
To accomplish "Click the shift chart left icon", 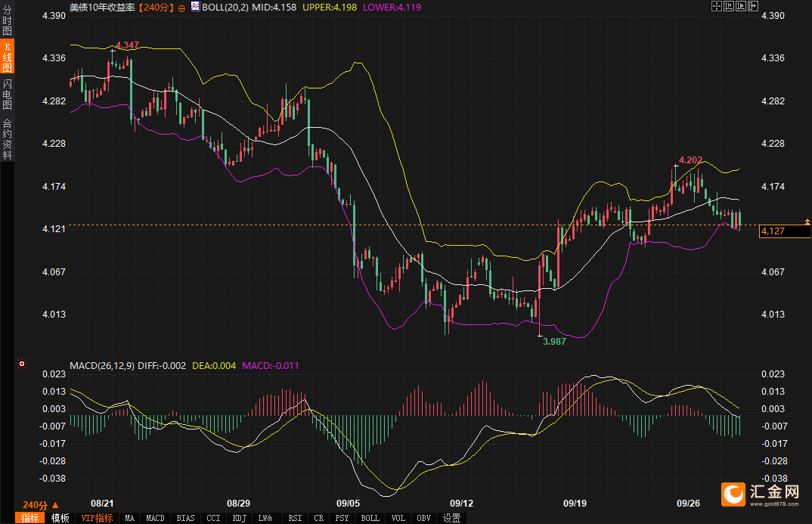I will click(x=729, y=6).
